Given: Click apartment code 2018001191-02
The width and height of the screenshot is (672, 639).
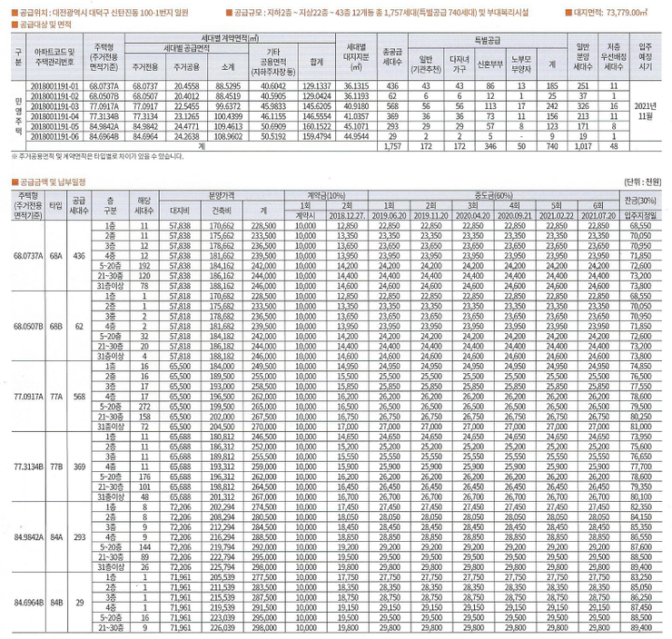Looking at the screenshot, I should coord(54,96).
